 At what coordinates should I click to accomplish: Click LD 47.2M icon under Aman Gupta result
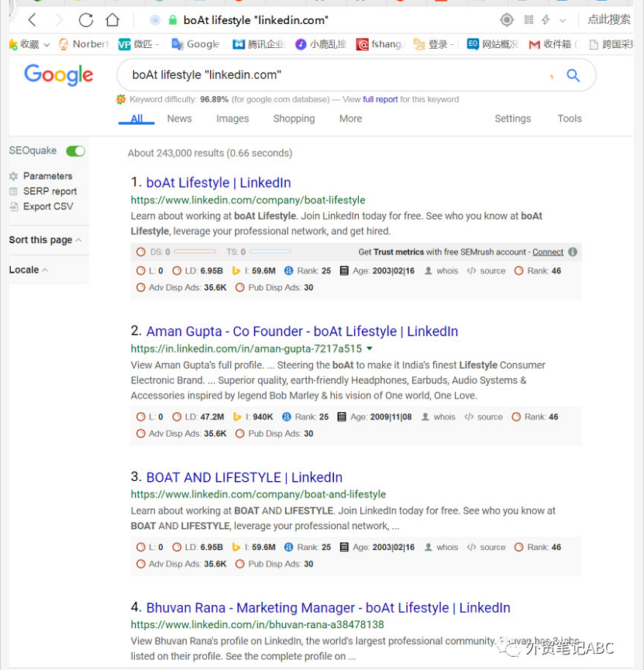[177, 417]
